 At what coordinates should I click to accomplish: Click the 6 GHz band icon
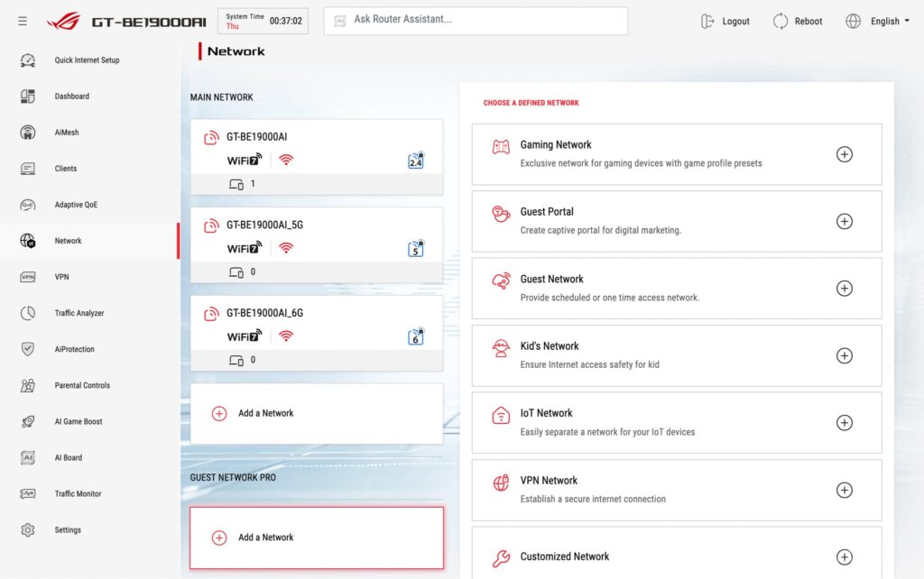[416, 337]
